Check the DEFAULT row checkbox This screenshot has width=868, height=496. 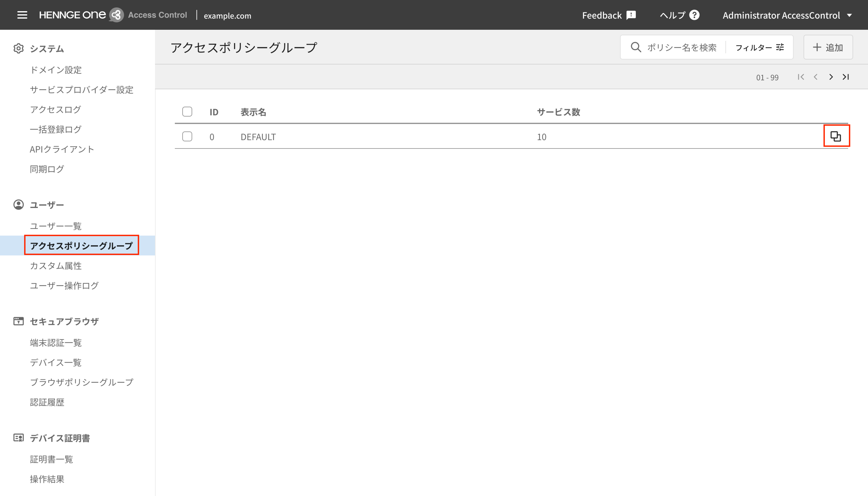tap(187, 136)
